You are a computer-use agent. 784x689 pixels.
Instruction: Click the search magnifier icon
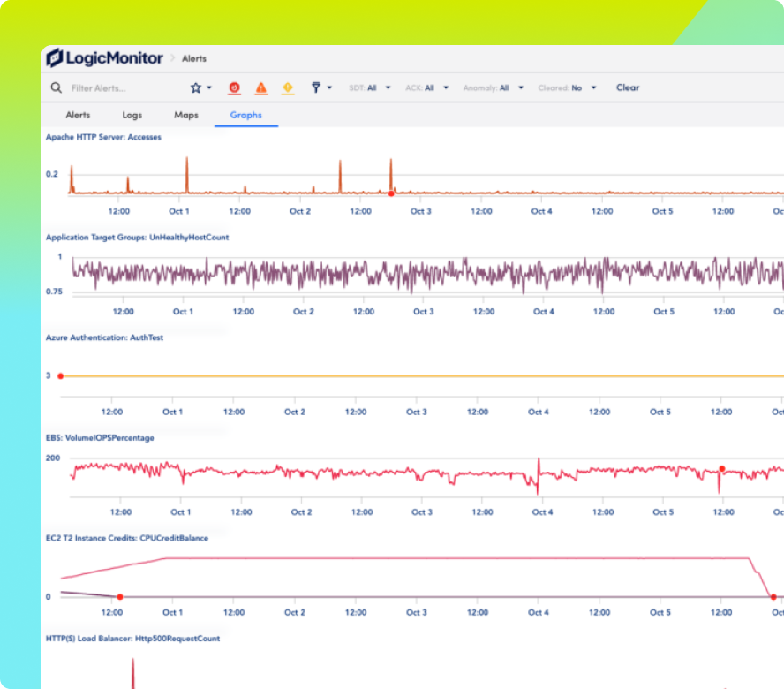point(56,88)
